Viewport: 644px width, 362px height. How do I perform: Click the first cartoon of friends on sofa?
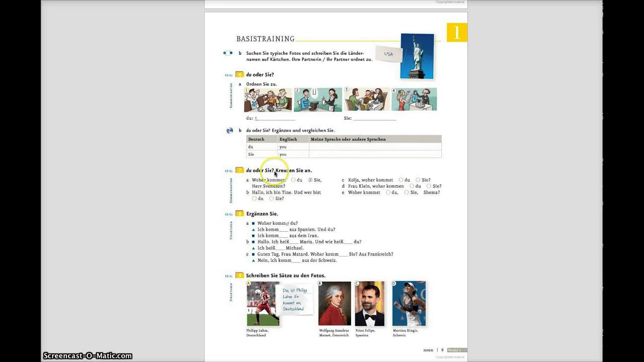[268, 100]
